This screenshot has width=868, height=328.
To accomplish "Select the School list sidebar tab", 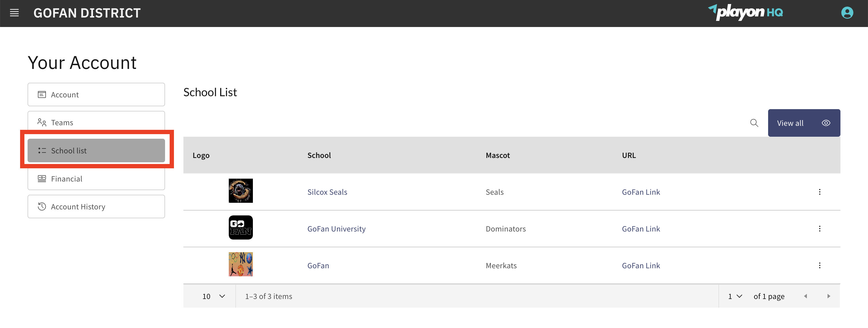I will coord(96,151).
